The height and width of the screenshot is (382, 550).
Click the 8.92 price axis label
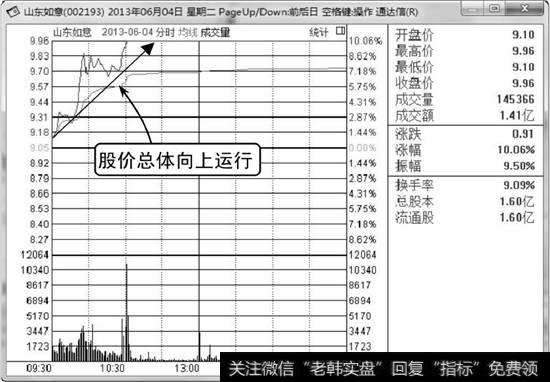pos(40,163)
